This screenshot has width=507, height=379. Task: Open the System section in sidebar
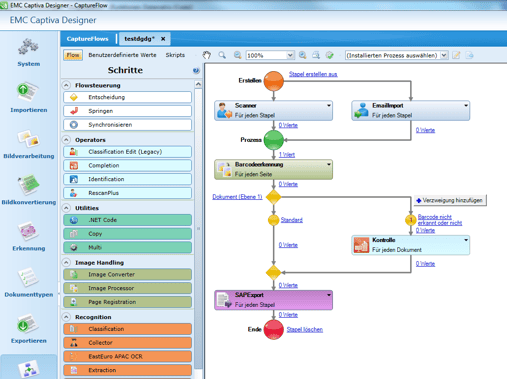pyautogui.click(x=29, y=52)
